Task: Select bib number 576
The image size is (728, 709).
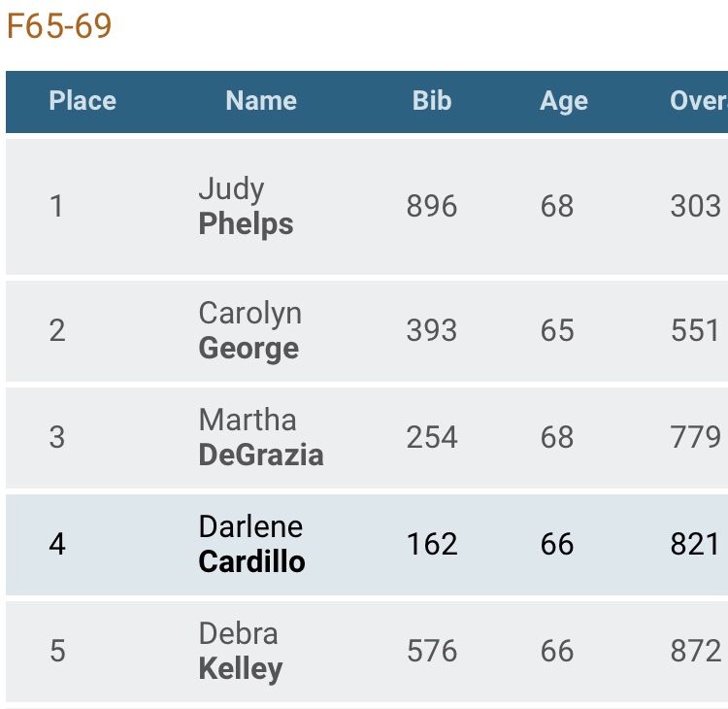Action: click(432, 651)
